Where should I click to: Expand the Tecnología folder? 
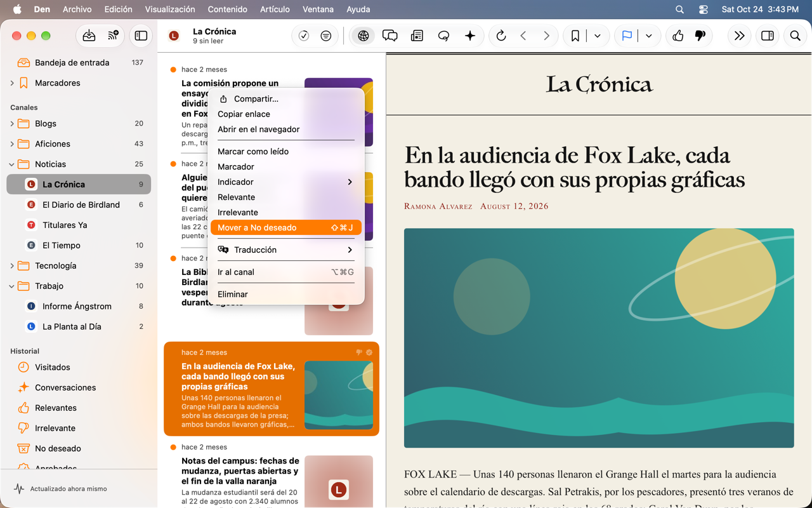(x=12, y=265)
